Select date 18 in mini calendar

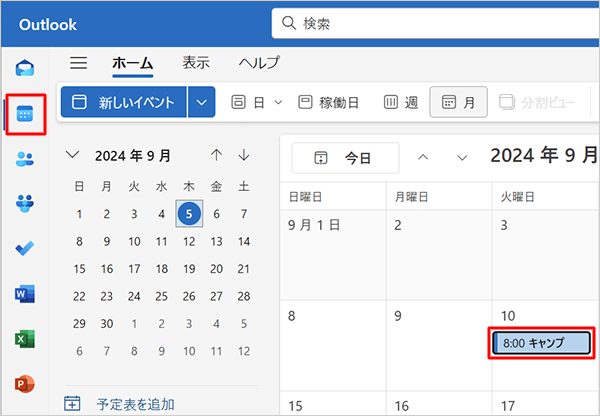pos(161,269)
